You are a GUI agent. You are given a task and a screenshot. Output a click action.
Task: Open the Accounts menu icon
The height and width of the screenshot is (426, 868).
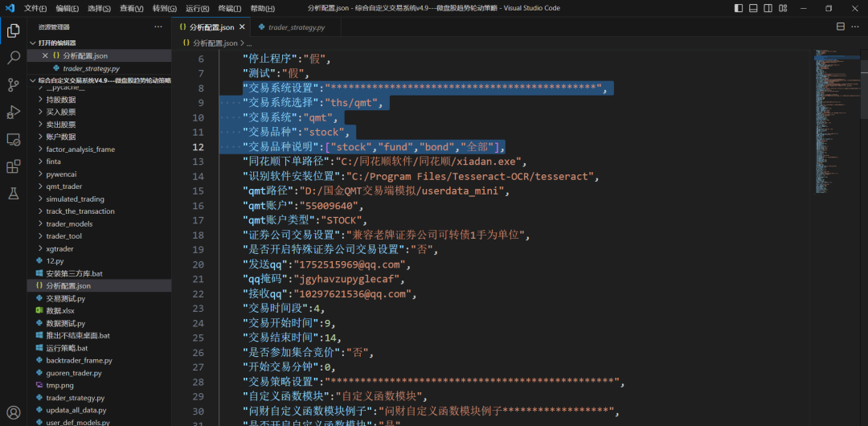[14, 412]
